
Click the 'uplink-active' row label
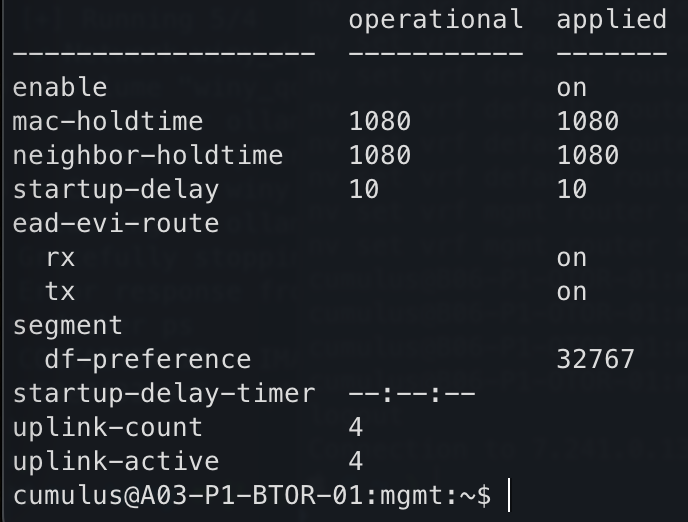(115, 461)
